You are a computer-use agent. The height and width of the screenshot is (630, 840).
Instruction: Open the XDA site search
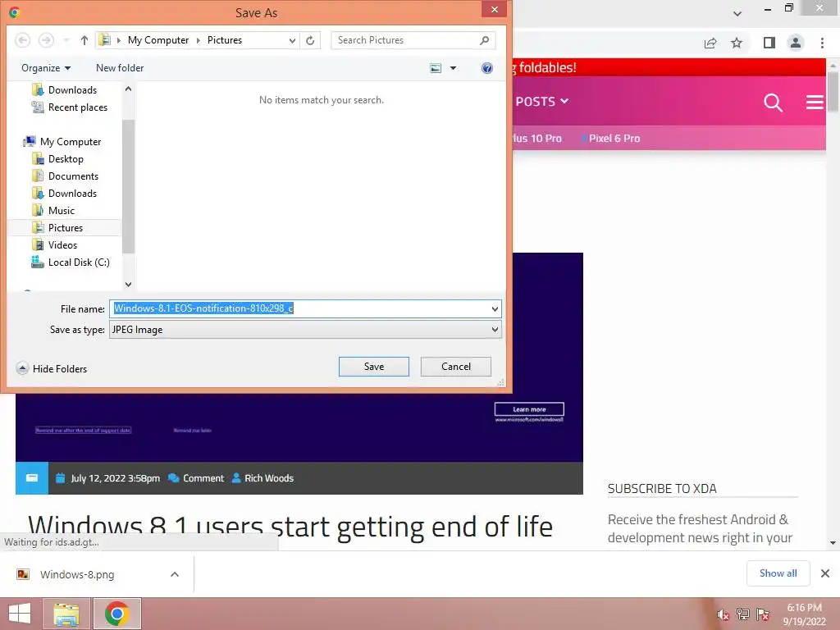(x=773, y=102)
